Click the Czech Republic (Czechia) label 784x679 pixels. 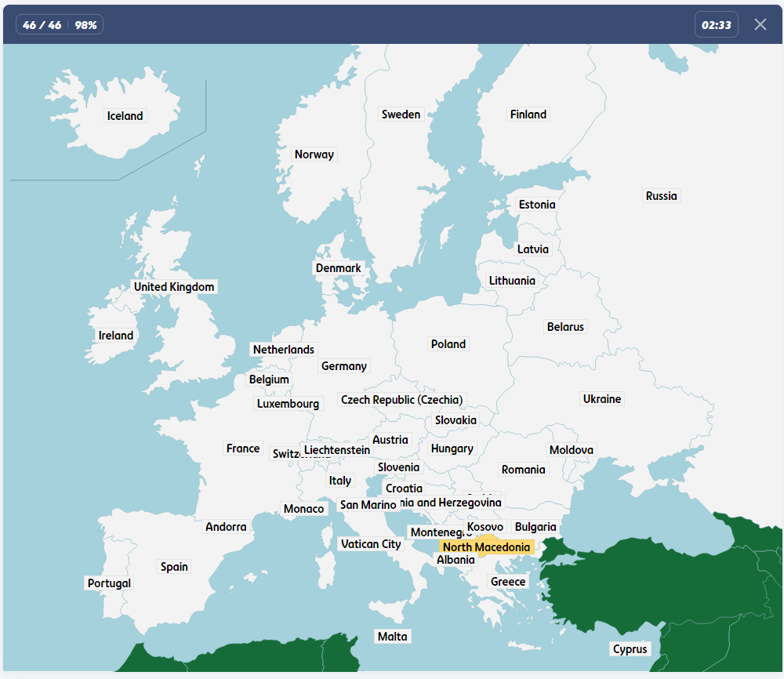[401, 400]
